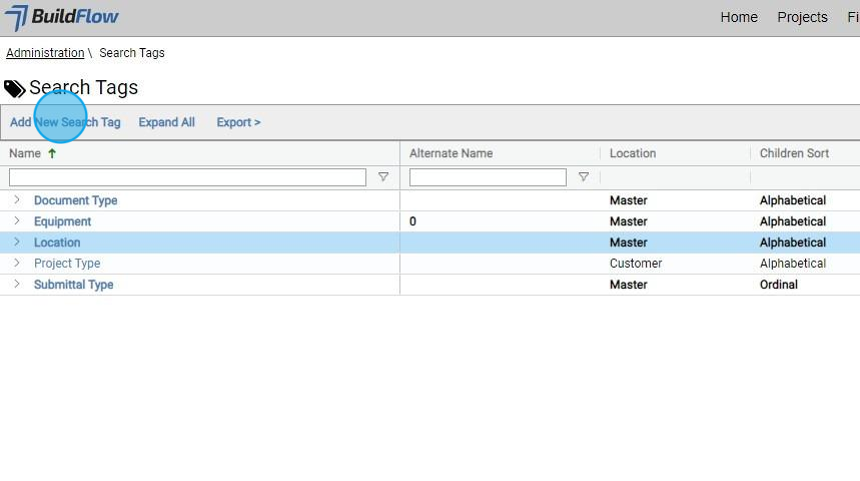This screenshot has width=860, height=481.
Task: Expand the Submittal Type row
Action: click(x=17, y=284)
